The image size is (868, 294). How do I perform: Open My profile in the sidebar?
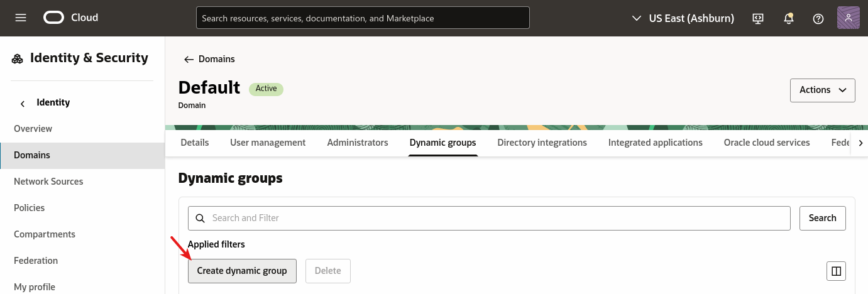pos(82,286)
